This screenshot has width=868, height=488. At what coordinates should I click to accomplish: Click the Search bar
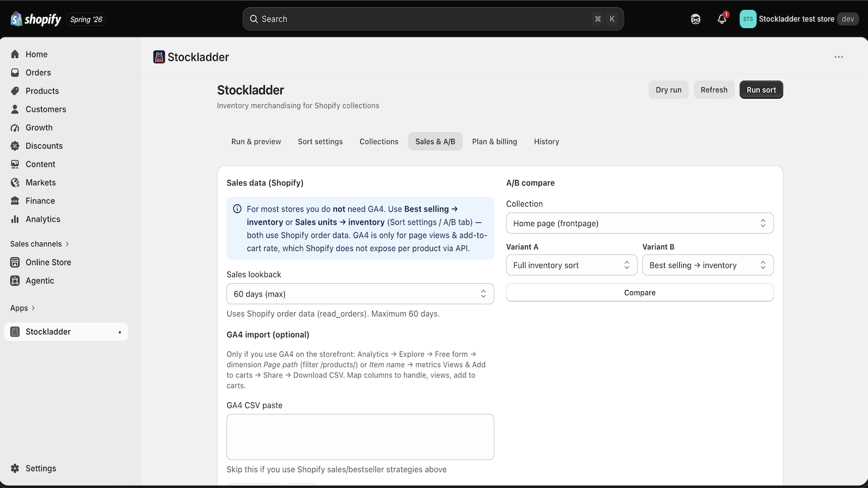click(x=433, y=19)
